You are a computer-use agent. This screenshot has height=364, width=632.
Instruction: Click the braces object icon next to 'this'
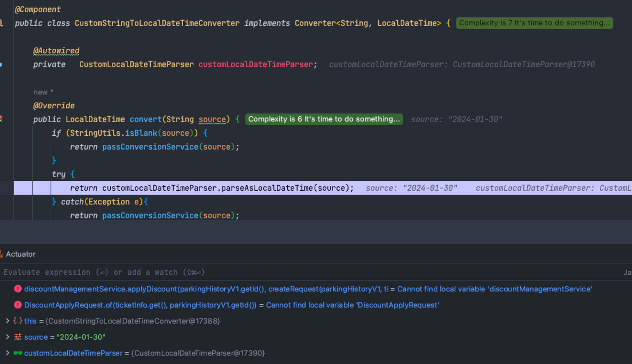pyautogui.click(x=18, y=321)
